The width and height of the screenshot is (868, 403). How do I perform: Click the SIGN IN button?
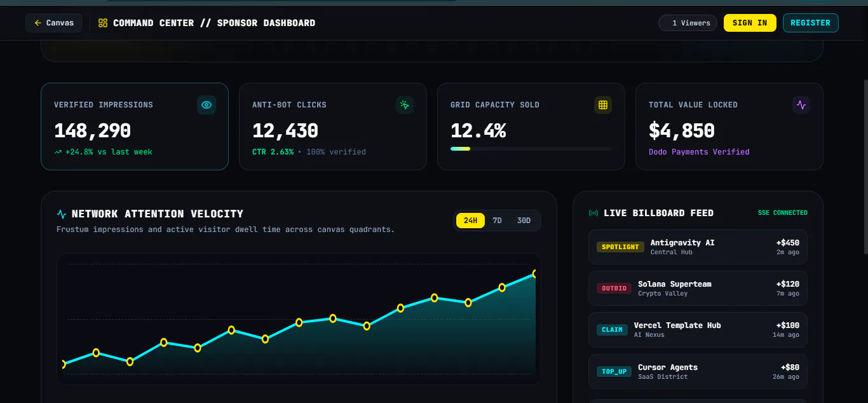click(750, 23)
